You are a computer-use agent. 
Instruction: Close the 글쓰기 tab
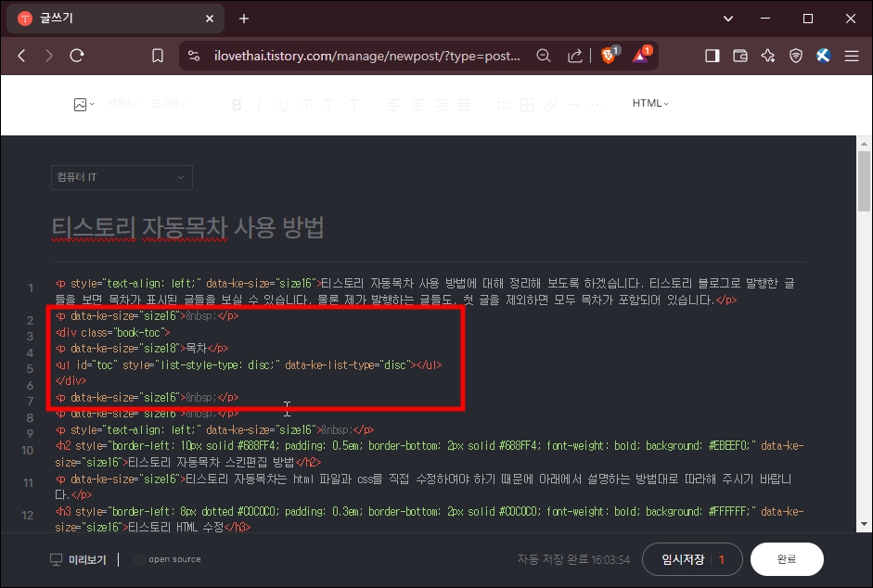click(210, 19)
